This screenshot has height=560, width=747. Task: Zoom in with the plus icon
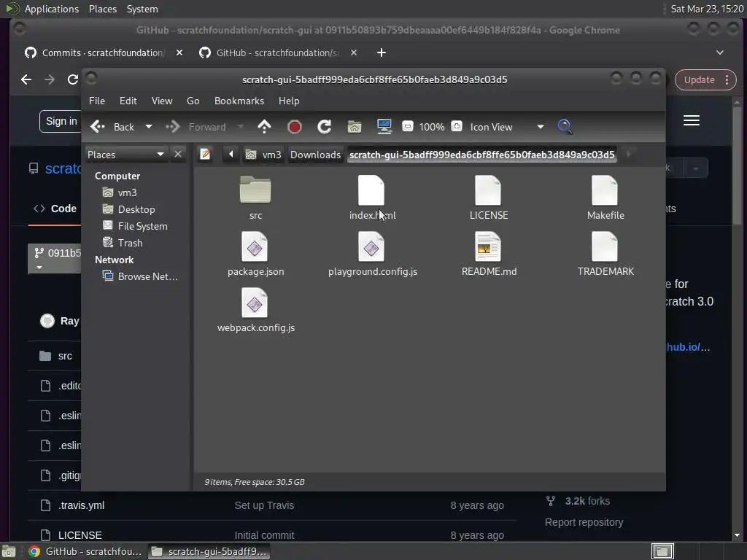tap(457, 126)
